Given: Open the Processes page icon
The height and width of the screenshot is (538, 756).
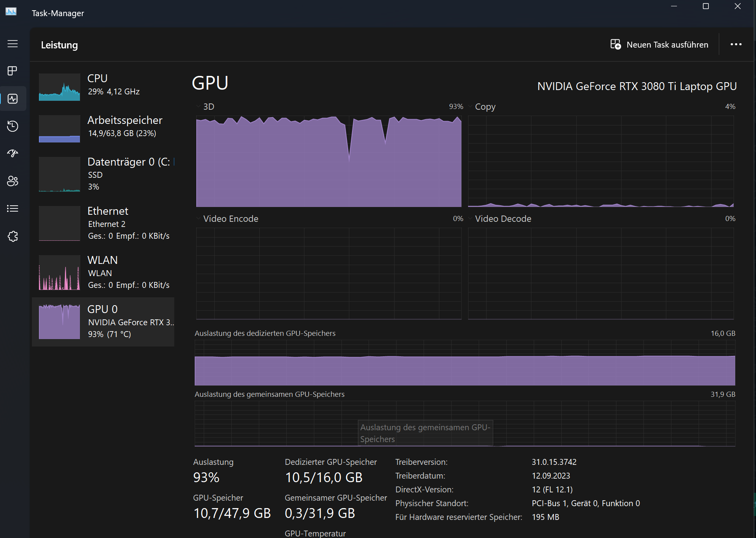Looking at the screenshot, I should (13, 71).
